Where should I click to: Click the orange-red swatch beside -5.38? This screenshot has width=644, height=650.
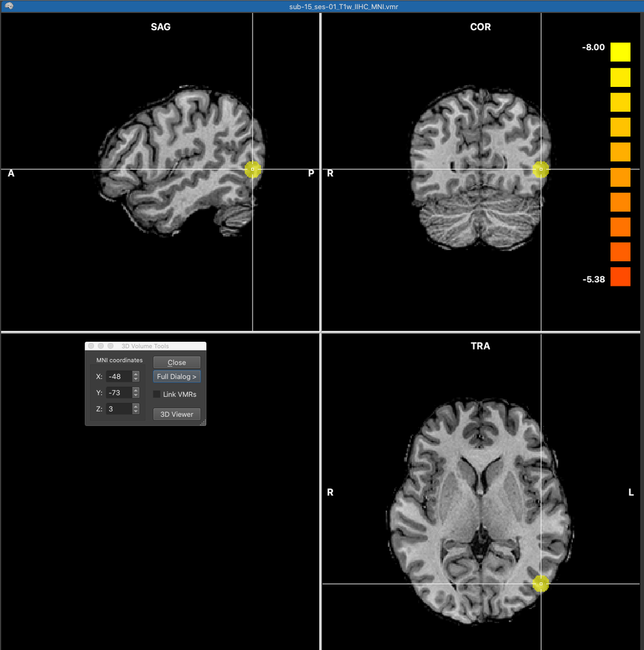(x=620, y=277)
